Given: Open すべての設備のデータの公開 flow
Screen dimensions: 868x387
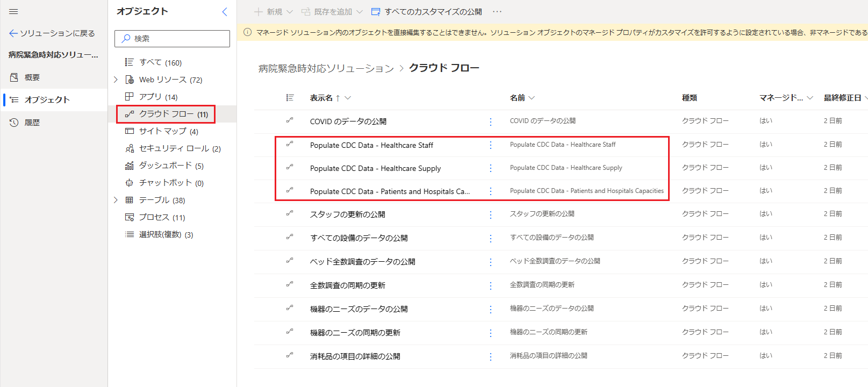Looking at the screenshot, I should pos(359,238).
